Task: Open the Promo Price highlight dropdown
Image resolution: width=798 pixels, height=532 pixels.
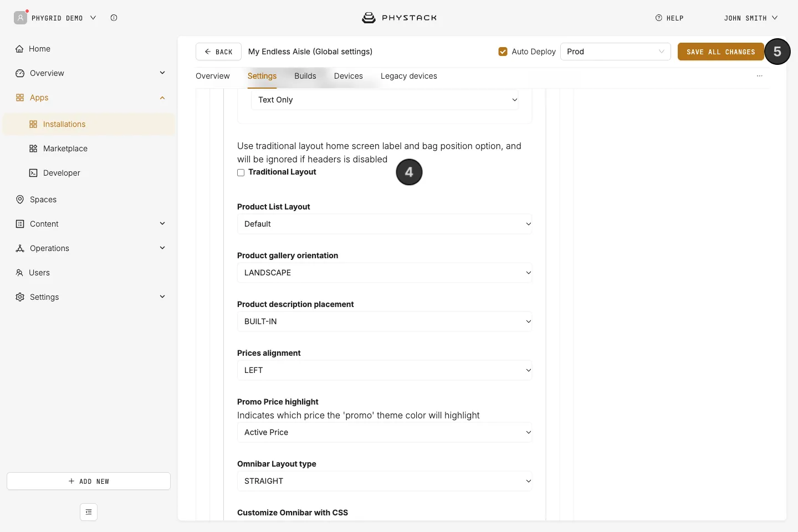Action: [x=385, y=432]
